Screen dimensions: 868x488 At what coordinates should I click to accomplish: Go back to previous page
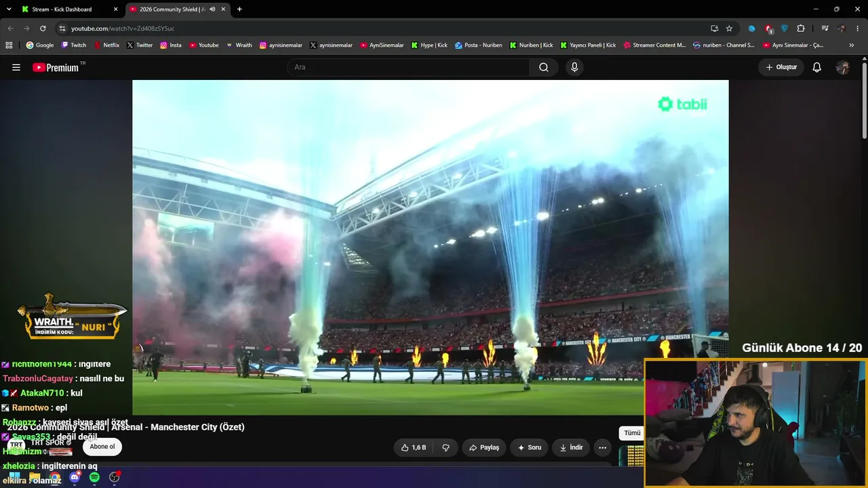coord(10,28)
